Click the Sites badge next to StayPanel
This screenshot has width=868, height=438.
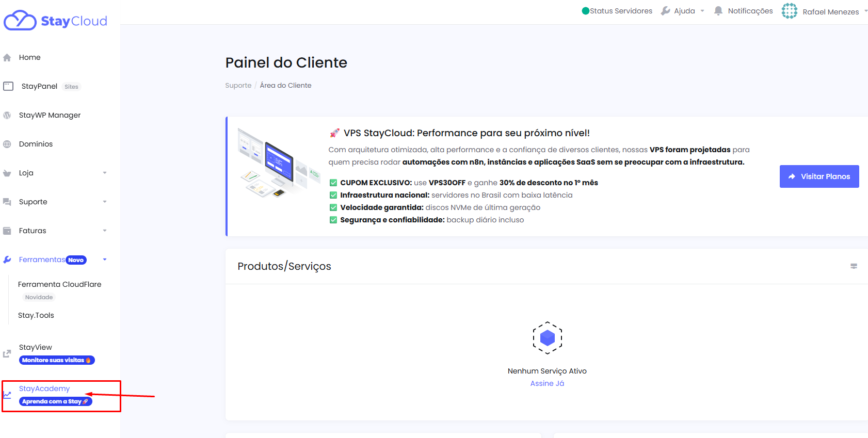71,87
